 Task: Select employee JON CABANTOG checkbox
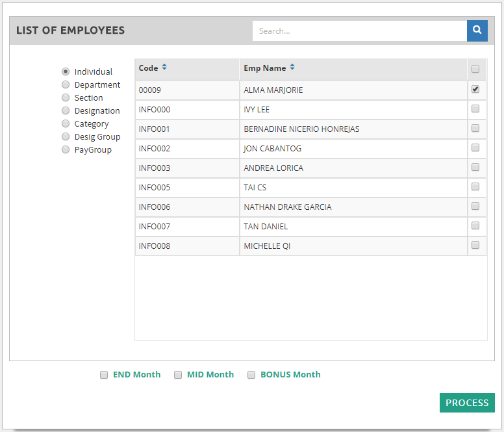coord(475,148)
